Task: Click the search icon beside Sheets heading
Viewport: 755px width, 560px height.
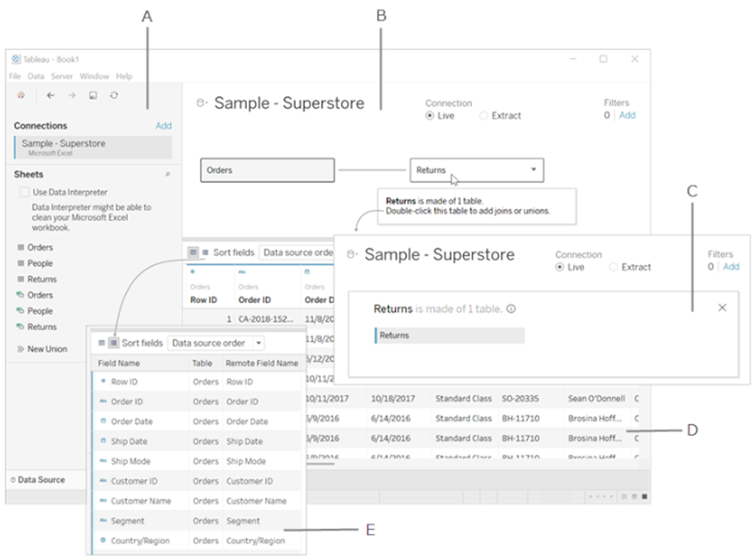Action: [x=168, y=174]
